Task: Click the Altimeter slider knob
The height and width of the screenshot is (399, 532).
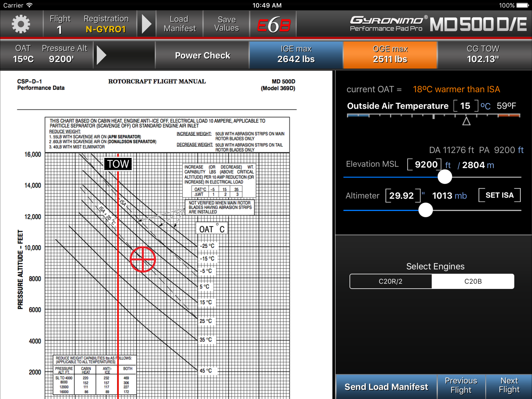Action: click(425, 210)
